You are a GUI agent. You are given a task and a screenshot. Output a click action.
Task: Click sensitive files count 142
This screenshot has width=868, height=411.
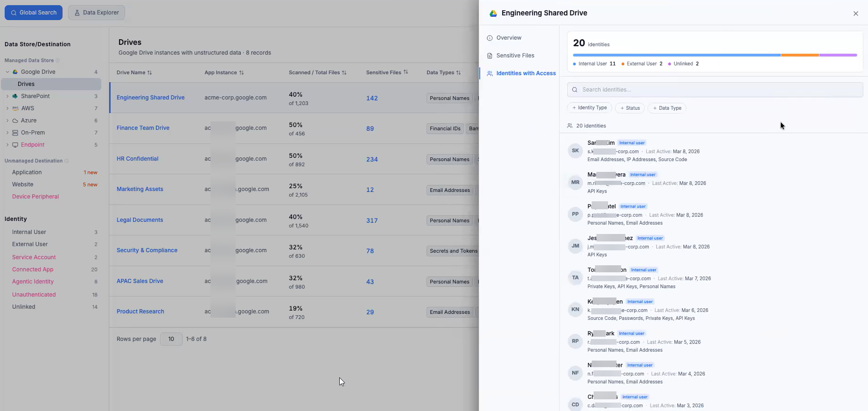[x=372, y=98]
